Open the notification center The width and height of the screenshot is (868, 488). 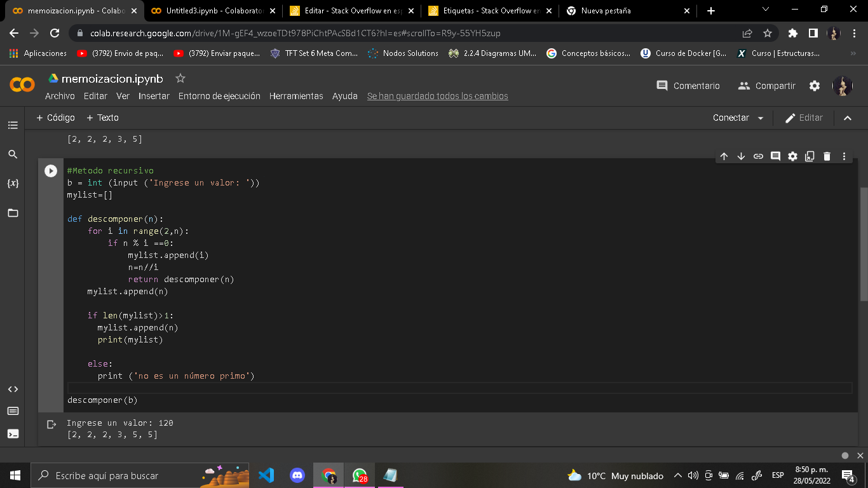pyautogui.click(x=848, y=475)
